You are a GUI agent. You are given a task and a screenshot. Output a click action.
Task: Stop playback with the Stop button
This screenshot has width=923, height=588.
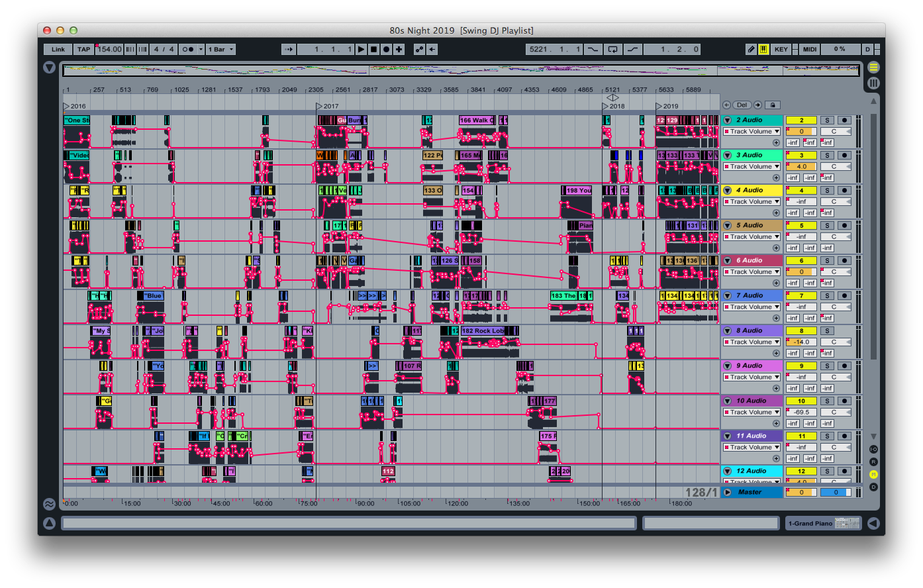point(373,49)
